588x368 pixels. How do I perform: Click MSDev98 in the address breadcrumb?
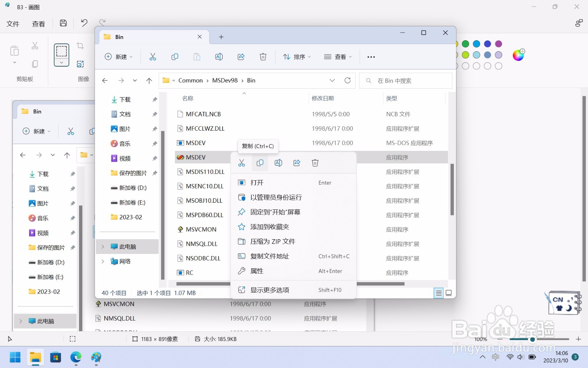[225, 80]
